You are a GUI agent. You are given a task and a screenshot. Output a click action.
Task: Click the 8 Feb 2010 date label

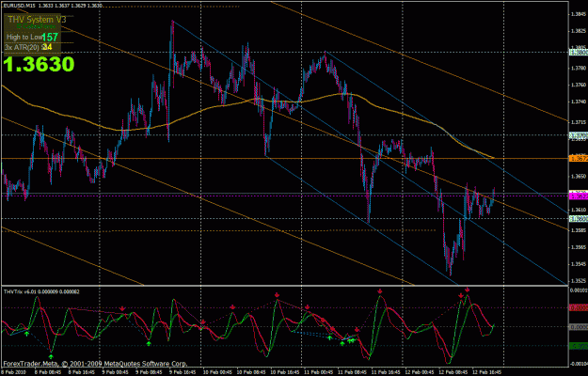click(11, 372)
